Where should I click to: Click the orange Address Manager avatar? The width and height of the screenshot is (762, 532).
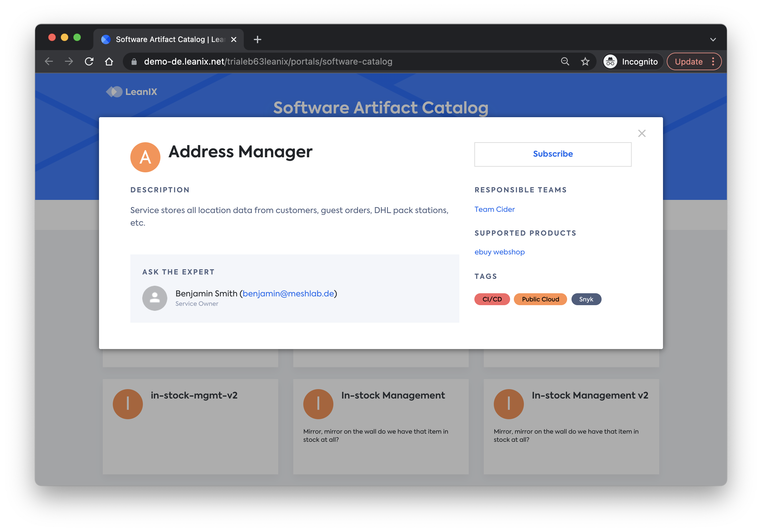pyautogui.click(x=145, y=157)
